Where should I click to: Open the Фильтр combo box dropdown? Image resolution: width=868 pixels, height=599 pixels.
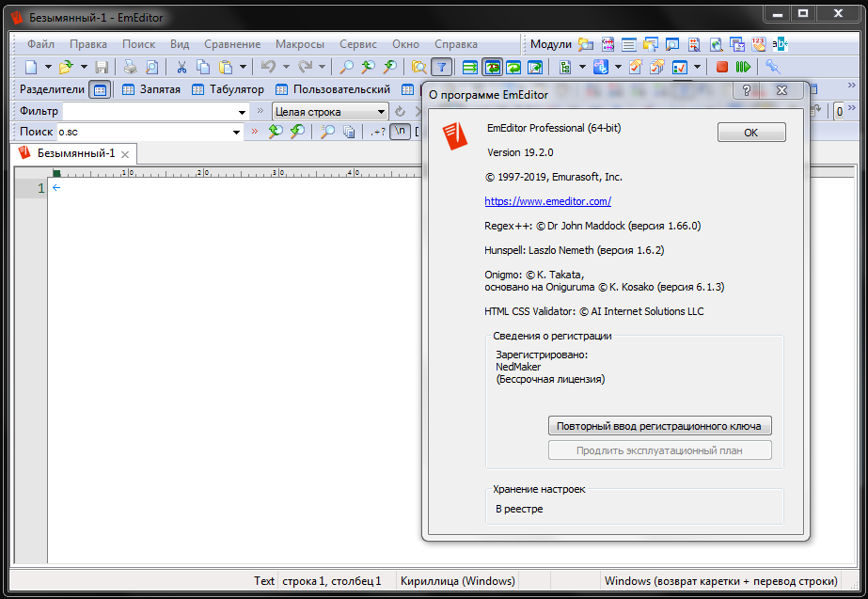tap(242, 113)
